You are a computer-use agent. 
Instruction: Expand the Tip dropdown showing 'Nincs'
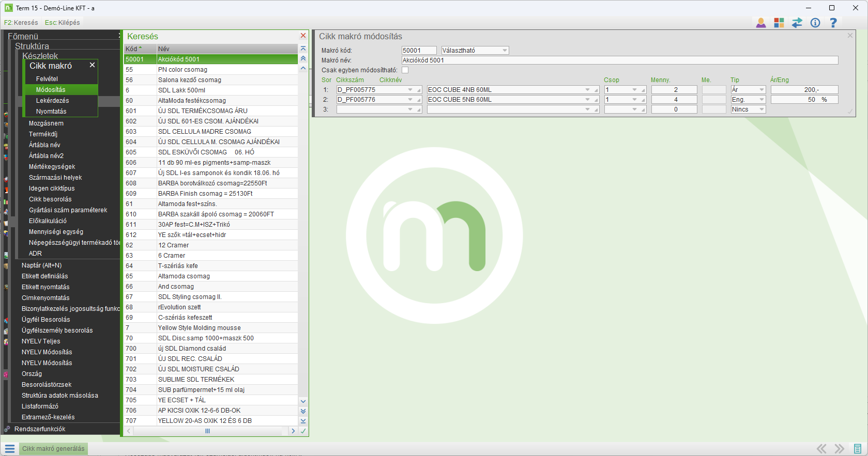[x=761, y=109]
